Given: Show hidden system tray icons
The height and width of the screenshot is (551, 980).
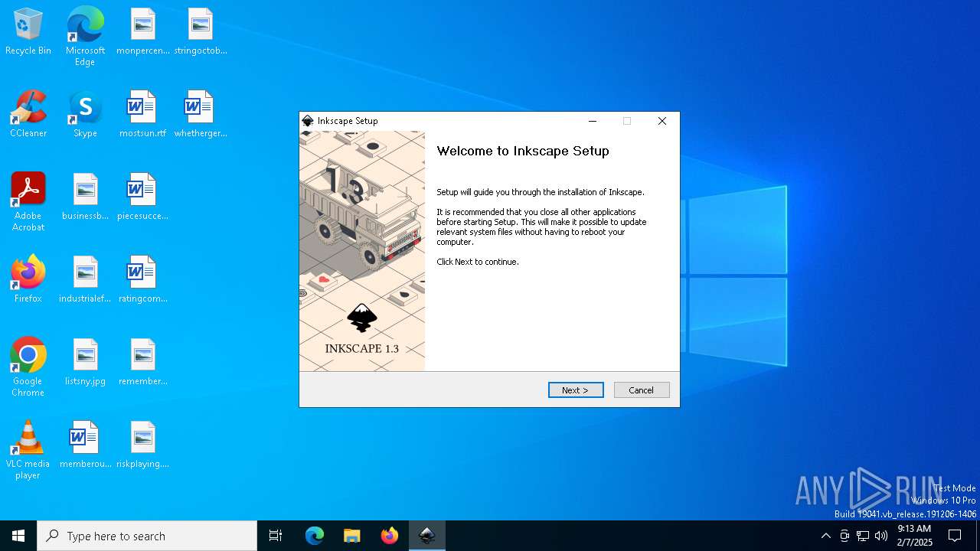Looking at the screenshot, I should point(825,536).
